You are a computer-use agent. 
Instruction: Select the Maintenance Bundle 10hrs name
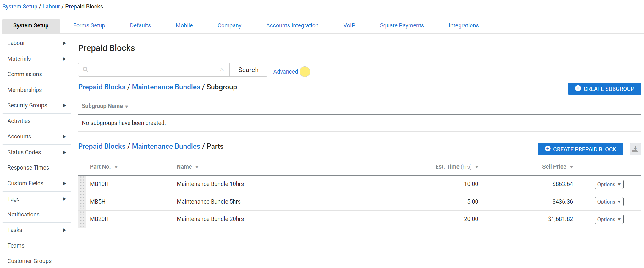click(210, 184)
